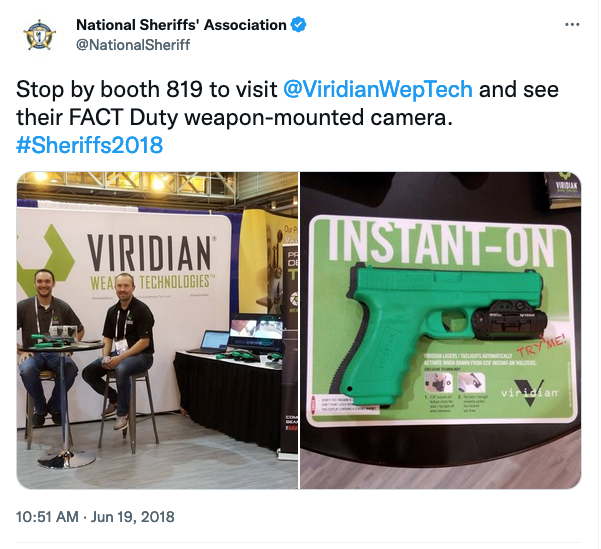Click the TRY ME! label on mat
The image size is (601, 549).
pyautogui.click(x=541, y=344)
